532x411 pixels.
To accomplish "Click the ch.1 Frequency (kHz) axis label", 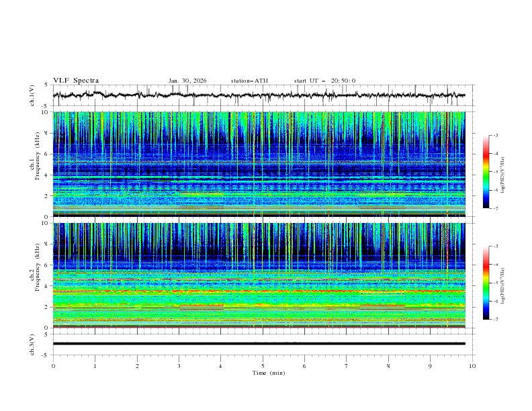I will pyautogui.click(x=34, y=164).
